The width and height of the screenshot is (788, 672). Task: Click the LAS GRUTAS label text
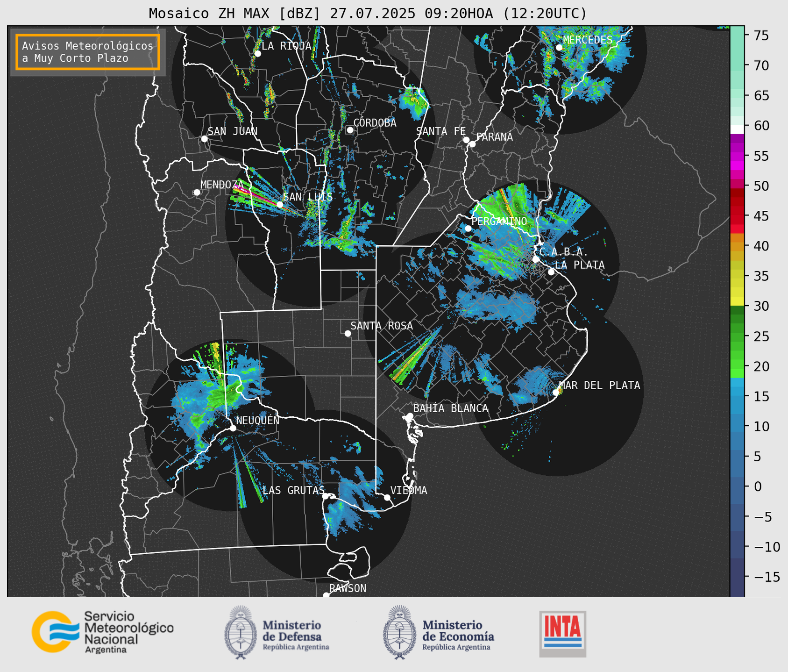[x=293, y=490]
